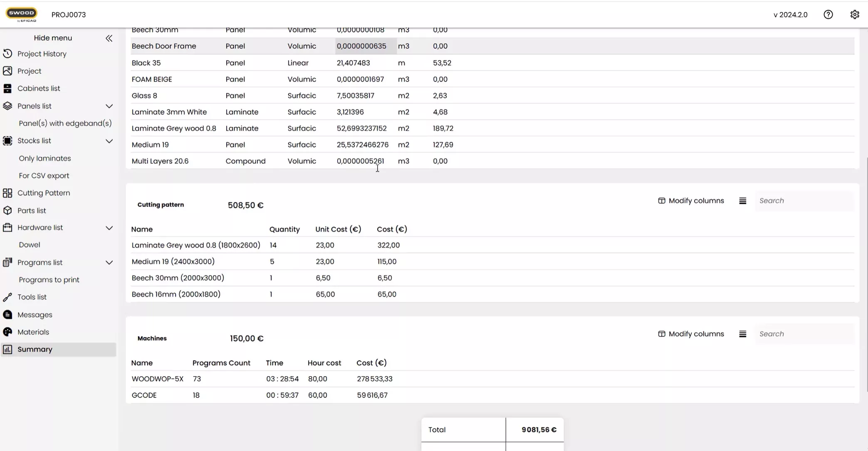The image size is (868, 451).
Task: Click Search field in Machines section
Action: [x=805, y=334]
